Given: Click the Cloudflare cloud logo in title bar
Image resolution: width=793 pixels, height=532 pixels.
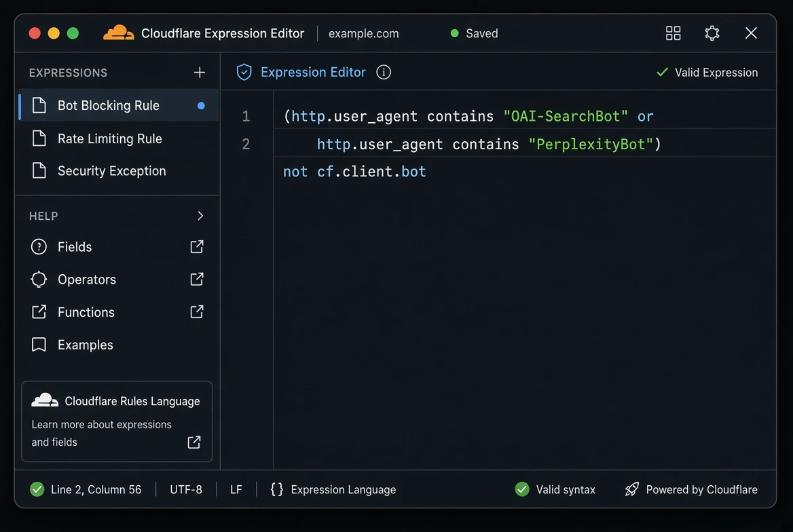Looking at the screenshot, I should (x=118, y=33).
